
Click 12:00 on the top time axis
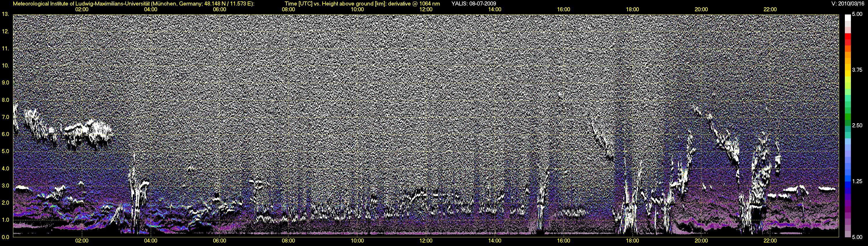click(426, 10)
